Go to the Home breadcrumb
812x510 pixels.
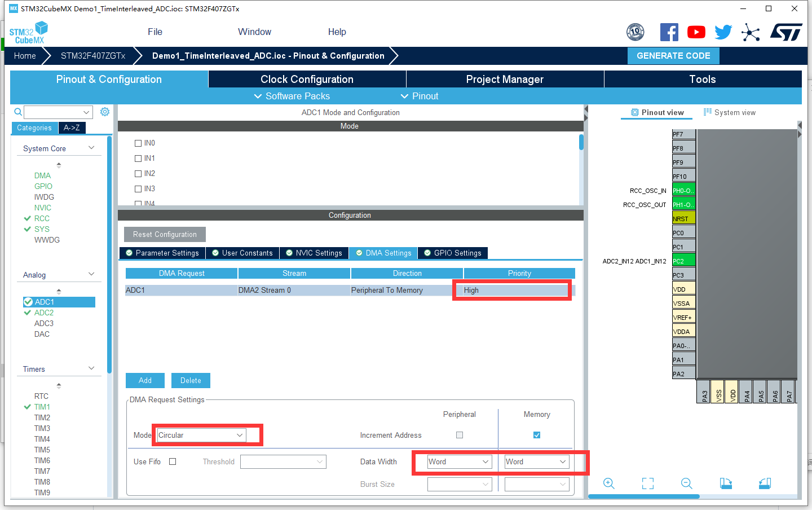25,56
